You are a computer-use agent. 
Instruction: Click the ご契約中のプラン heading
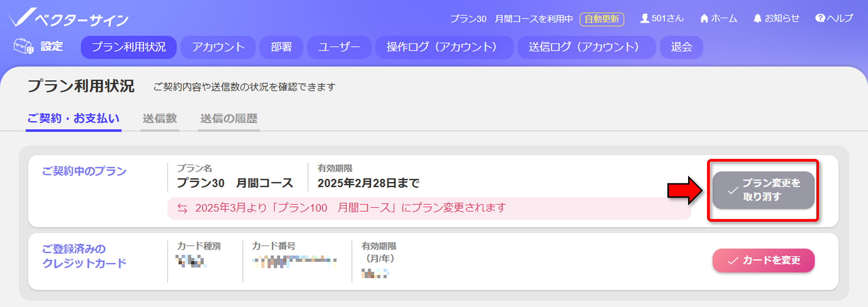(84, 171)
